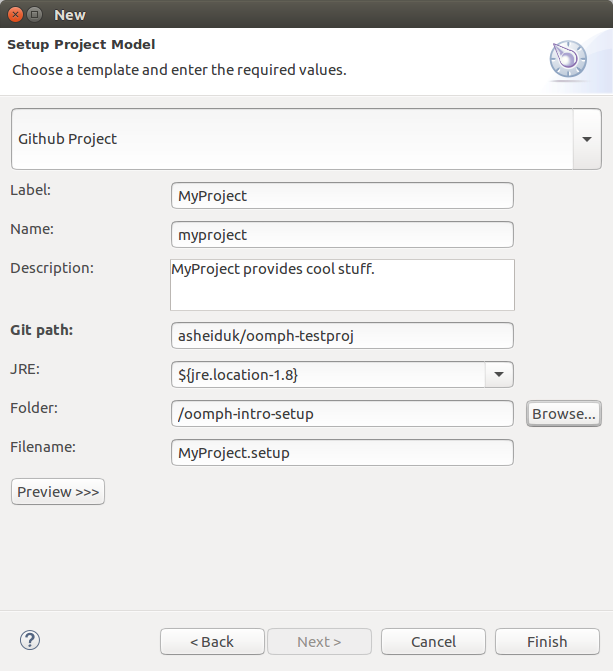
Task: Open the JRE location dropdown arrow
Action: [x=499, y=374]
